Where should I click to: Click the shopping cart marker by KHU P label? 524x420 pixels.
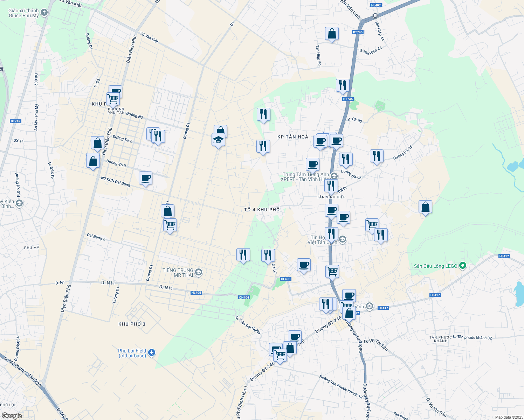pos(113,99)
